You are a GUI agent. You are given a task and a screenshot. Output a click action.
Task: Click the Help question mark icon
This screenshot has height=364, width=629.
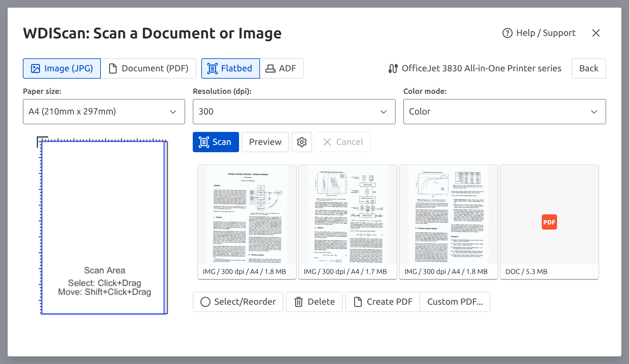[507, 33]
